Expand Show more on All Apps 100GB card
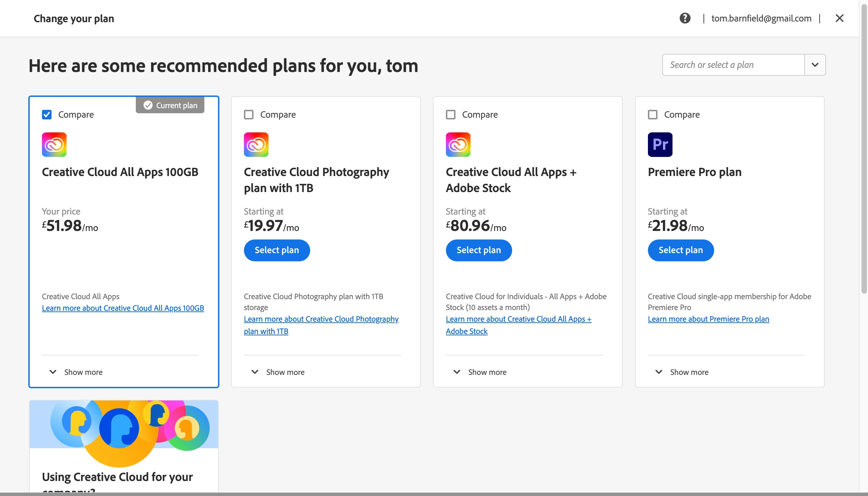Viewport: 868px width, 496px height. 76,372
